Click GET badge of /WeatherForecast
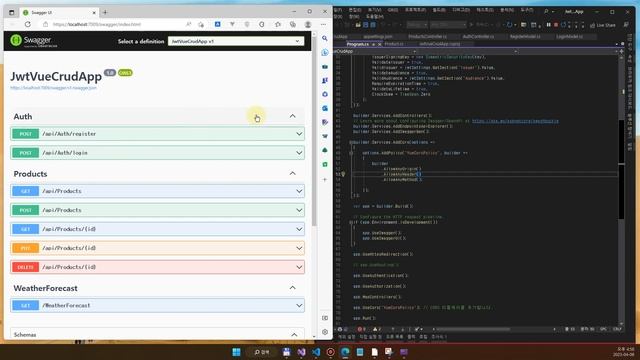Screen dimensions: 640x360 pos(25,305)
